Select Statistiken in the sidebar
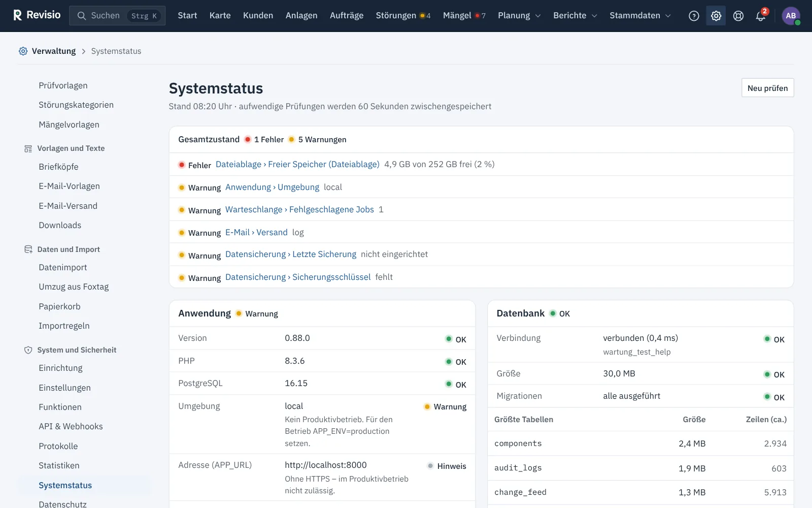The width and height of the screenshot is (812, 508). 59,465
